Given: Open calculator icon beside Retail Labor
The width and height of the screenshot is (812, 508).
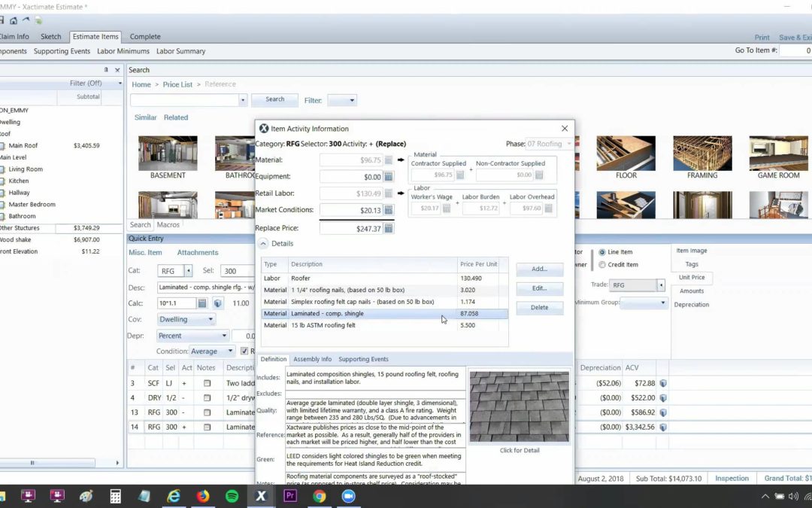Looking at the screenshot, I should click(x=389, y=193).
